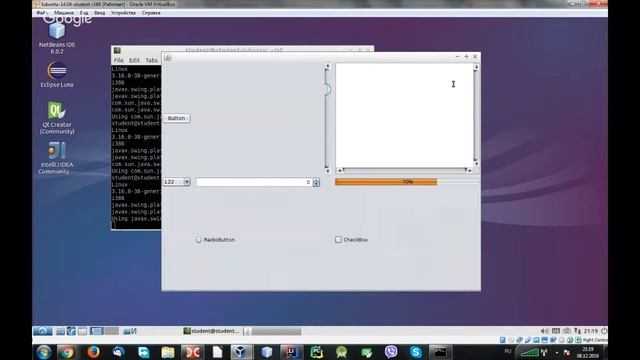
Task: Open IntelliJ IDEA from the Windows taskbar
Action: pyautogui.click(x=291, y=352)
